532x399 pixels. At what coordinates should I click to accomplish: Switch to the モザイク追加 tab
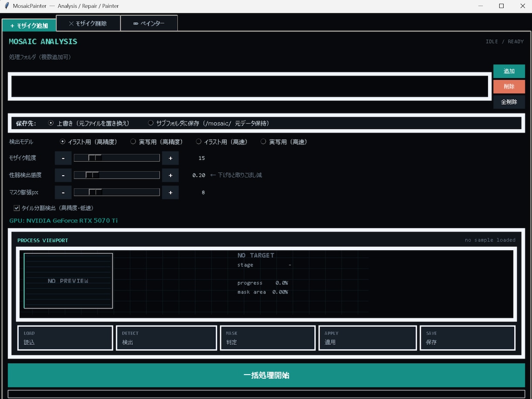(x=29, y=25)
